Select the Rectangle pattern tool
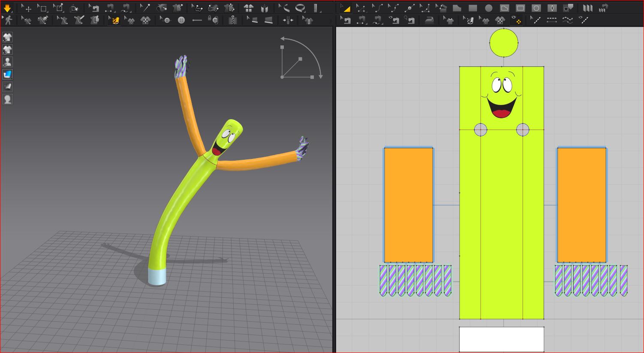The image size is (644, 353). pyautogui.click(x=472, y=8)
